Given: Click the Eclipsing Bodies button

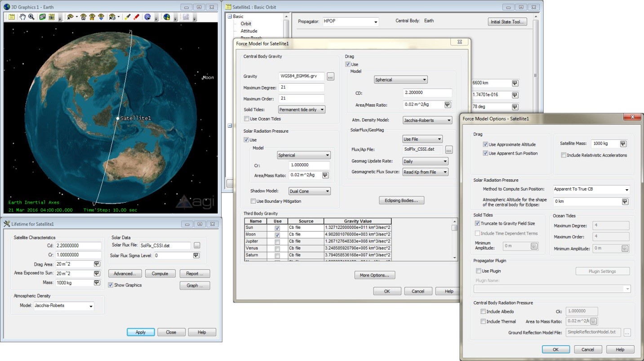Looking at the screenshot, I should pos(402,201).
